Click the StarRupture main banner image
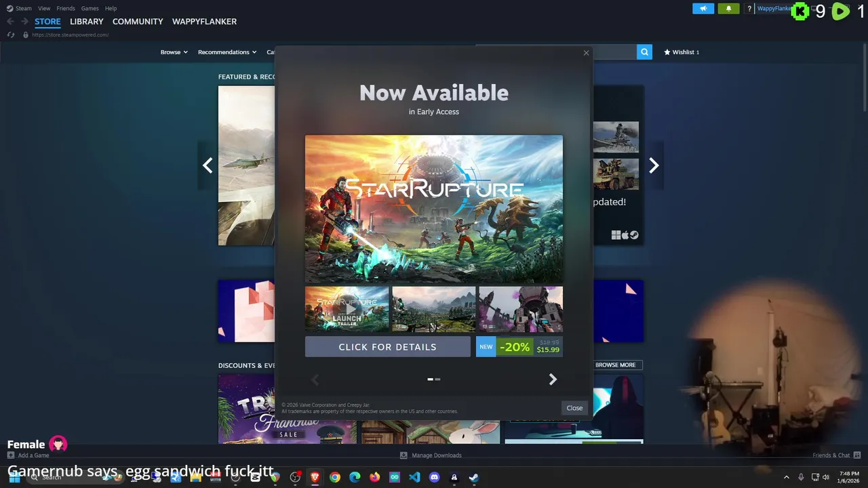This screenshot has height=488, width=868. [434, 209]
